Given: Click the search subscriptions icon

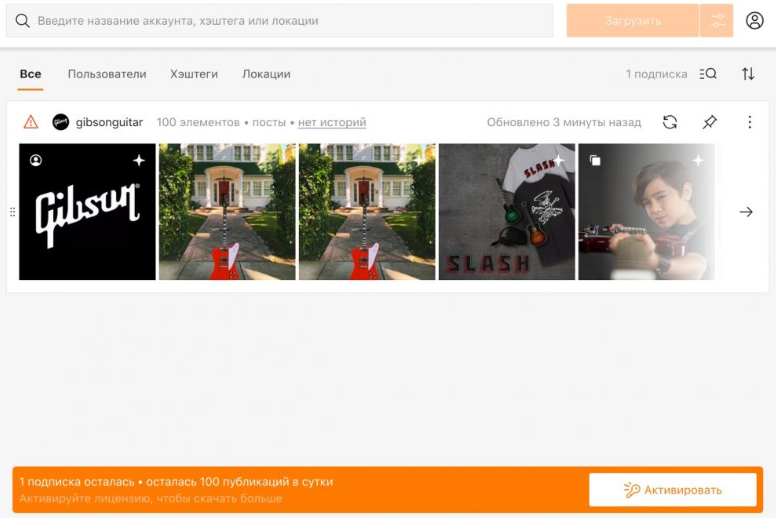Looking at the screenshot, I should click(708, 74).
